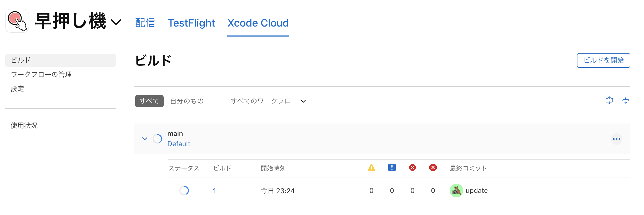Select the yellow warnings column icon
Viewport: 644px width, 215px height.
(371, 168)
